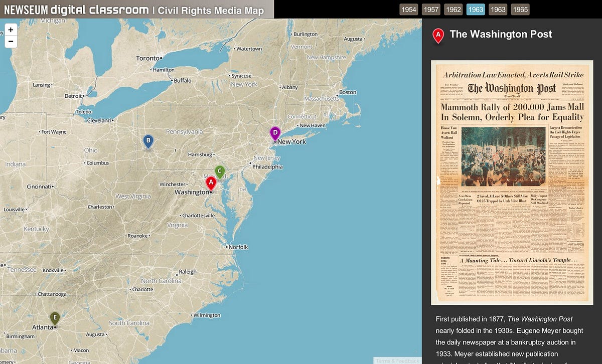Click the Charlottesville city label
Viewport: 602px width, 364px height.
click(x=198, y=216)
